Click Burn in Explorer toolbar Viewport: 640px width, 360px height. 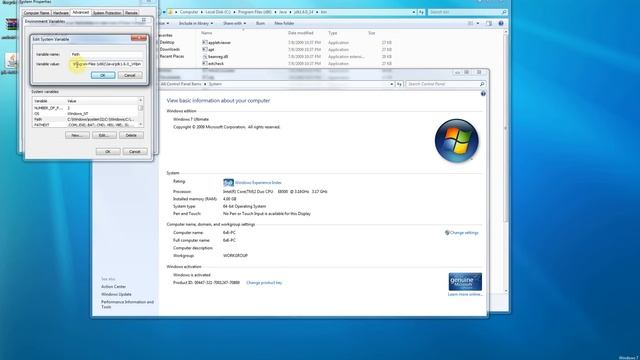point(260,23)
